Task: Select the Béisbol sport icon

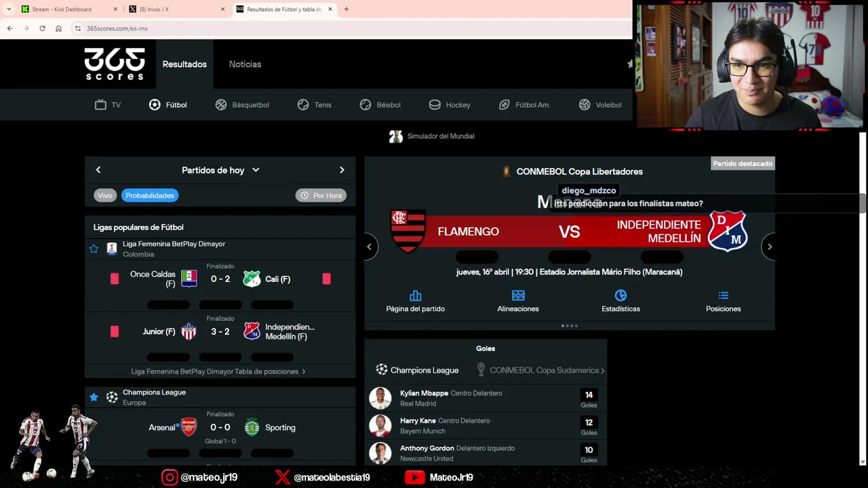Action: tap(366, 104)
